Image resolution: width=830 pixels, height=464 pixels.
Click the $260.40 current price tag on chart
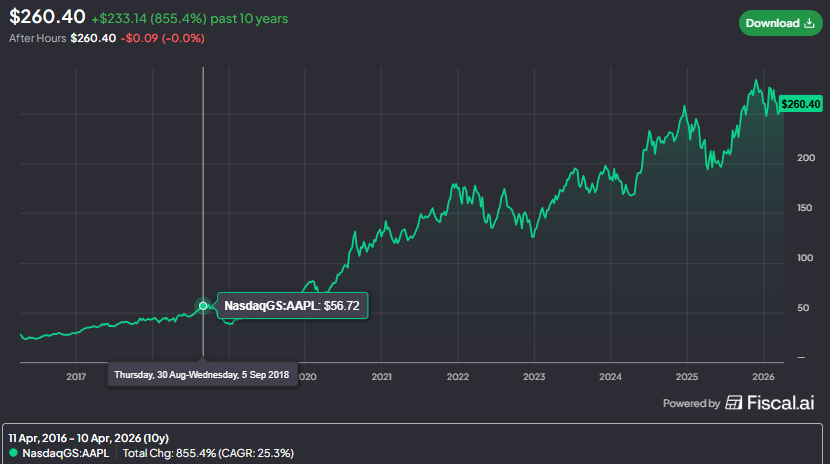click(800, 104)
